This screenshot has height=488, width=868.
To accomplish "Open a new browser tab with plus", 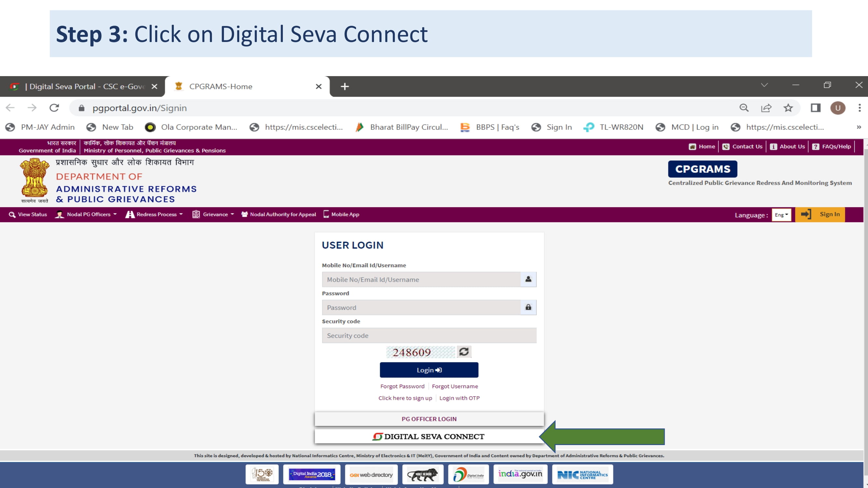I will 344,87.
